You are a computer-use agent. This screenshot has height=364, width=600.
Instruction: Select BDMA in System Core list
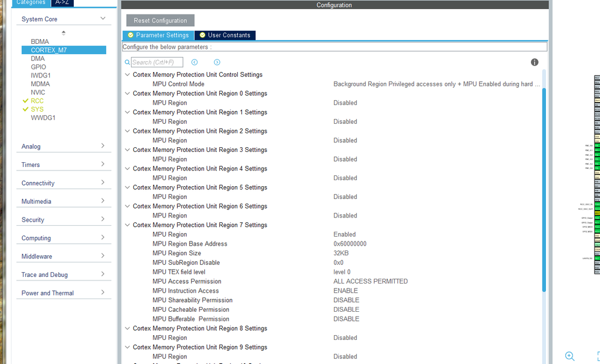tap(40, 41)
